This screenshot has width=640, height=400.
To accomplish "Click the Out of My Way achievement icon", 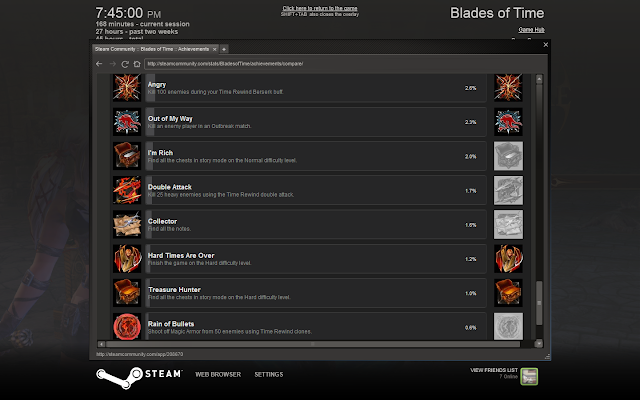I will (127, 122).
